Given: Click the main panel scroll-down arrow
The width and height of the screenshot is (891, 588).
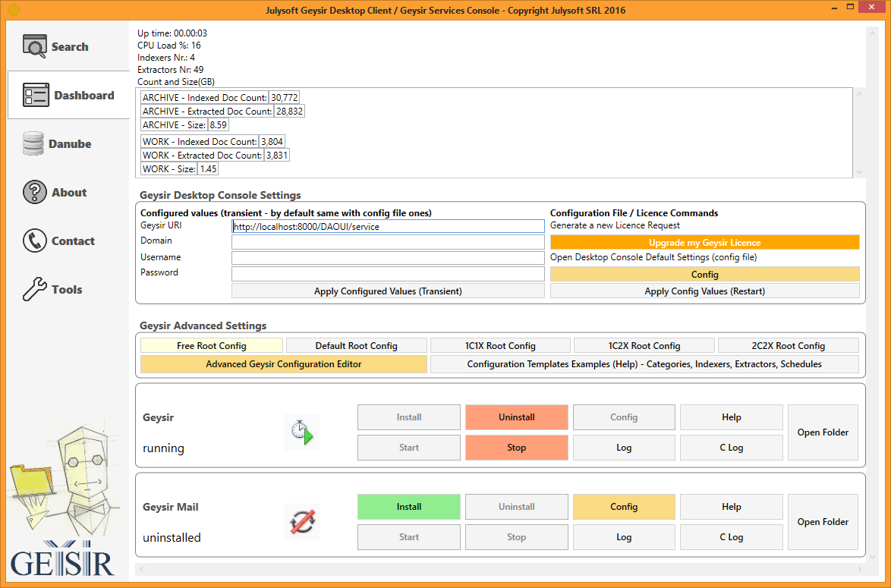Looking at the screenshot, I should coord(872,557).
